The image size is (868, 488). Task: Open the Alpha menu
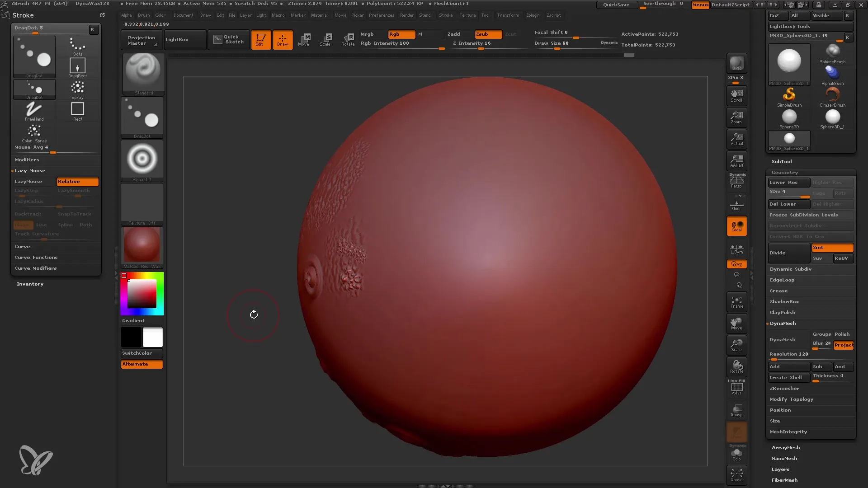point(127,15)
